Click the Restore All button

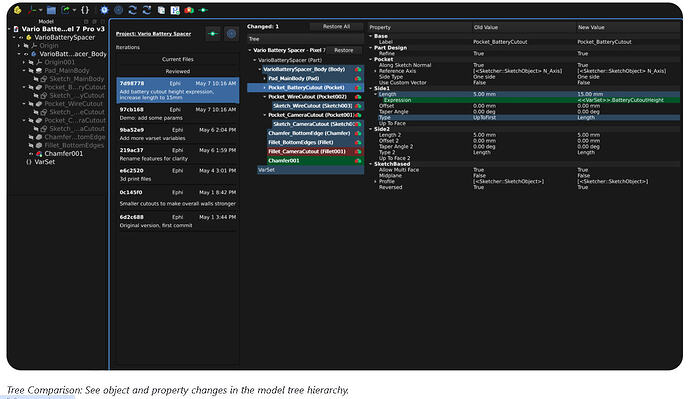[x=336, y=26]
